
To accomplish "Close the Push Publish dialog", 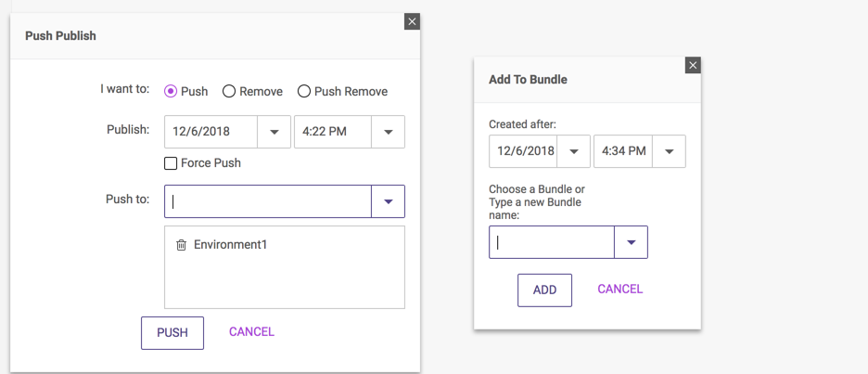I will pyautogui.click(x=413, y=21).
